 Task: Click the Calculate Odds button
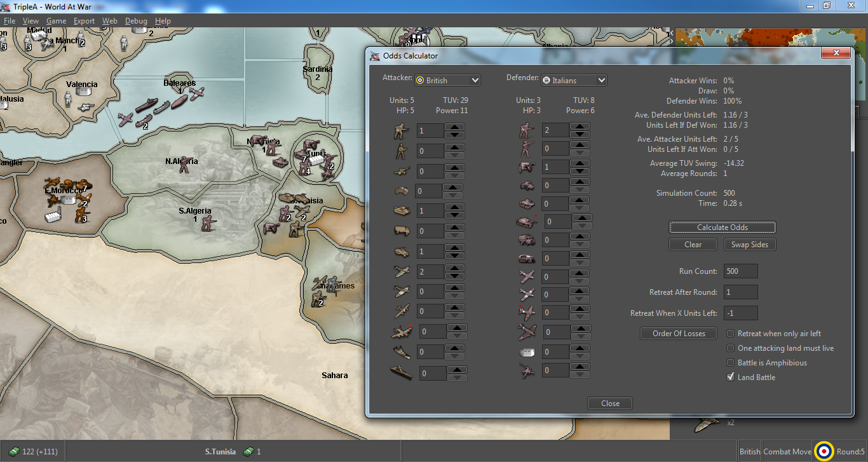pyautogui.click(x=722, y=228)
